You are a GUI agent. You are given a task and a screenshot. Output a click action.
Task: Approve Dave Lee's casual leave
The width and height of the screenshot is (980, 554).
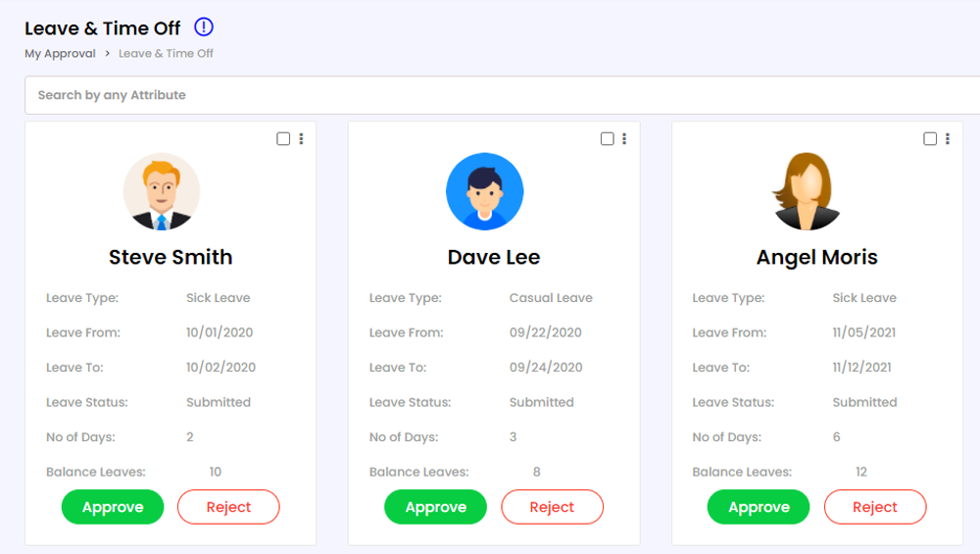pos(435,507)
